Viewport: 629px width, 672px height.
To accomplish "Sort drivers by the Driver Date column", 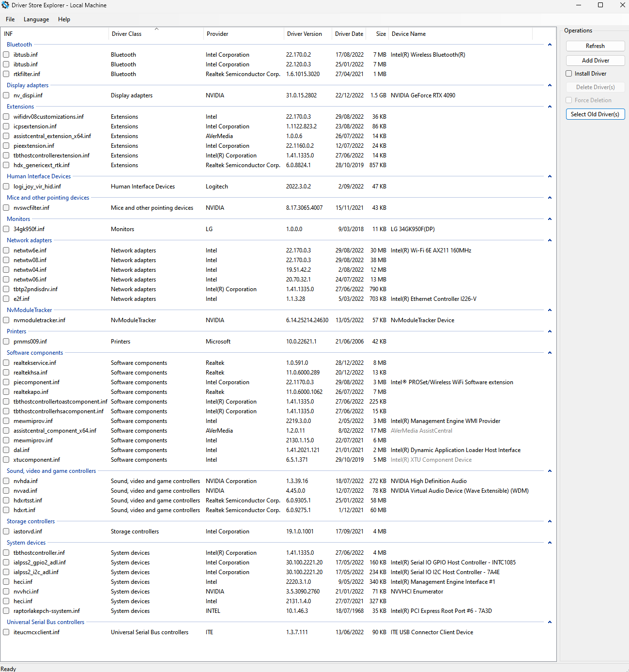I will (349, 33).
